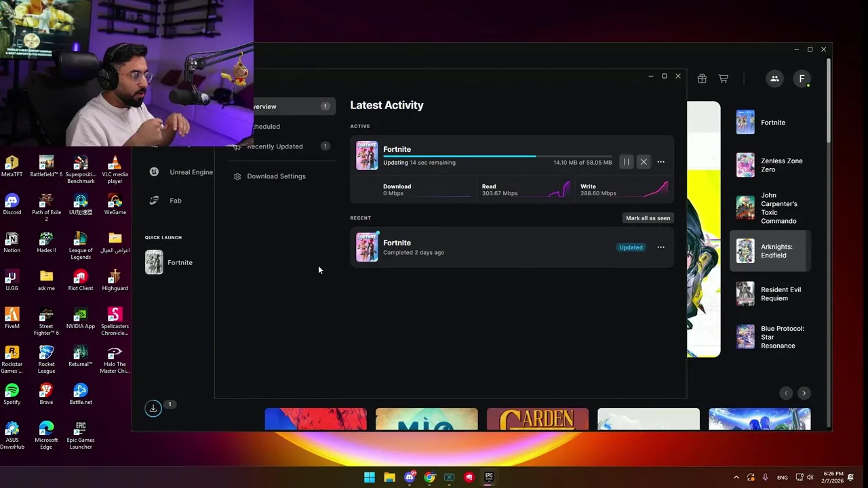Open the gift icon in launcher header
Viewport: 868px width, 488px height.
[702, 79]
